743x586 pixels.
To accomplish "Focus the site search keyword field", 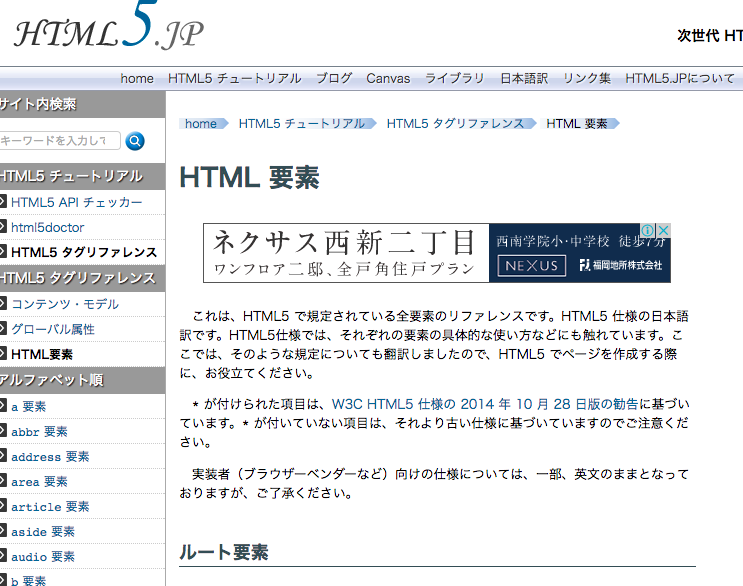I will click(x=59, y=141).
